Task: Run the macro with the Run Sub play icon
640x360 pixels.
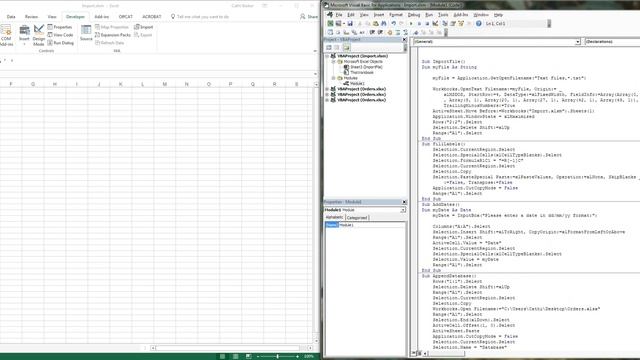Action: pos(411,24)
